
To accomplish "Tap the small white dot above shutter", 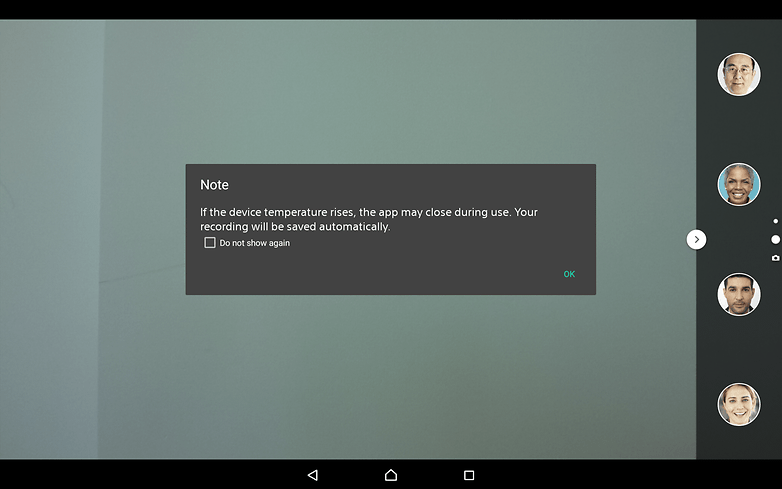I will (x=776, y=221).
